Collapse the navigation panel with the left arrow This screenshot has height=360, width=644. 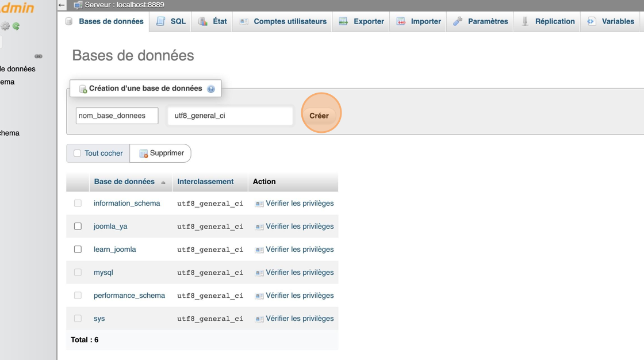[61, 4]
